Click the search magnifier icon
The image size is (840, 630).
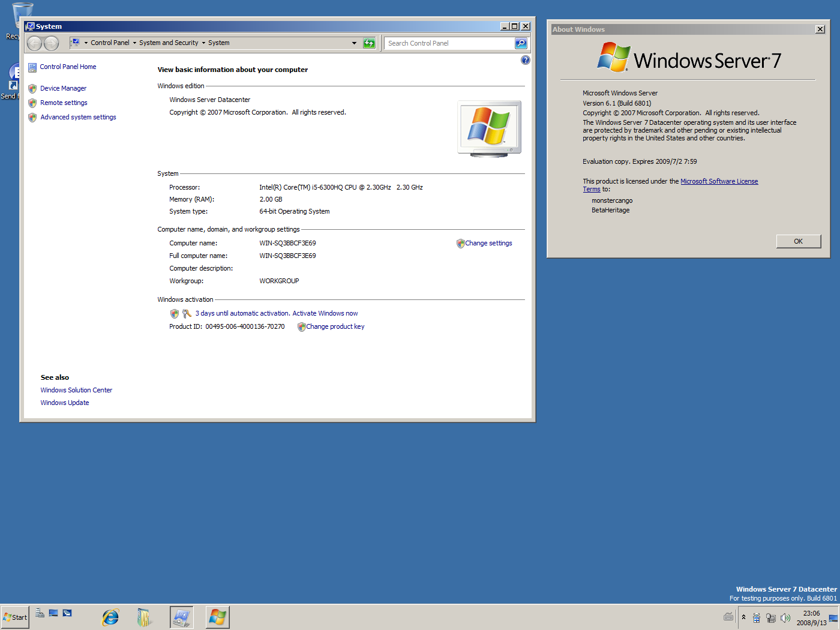click(x=521, y=43)
